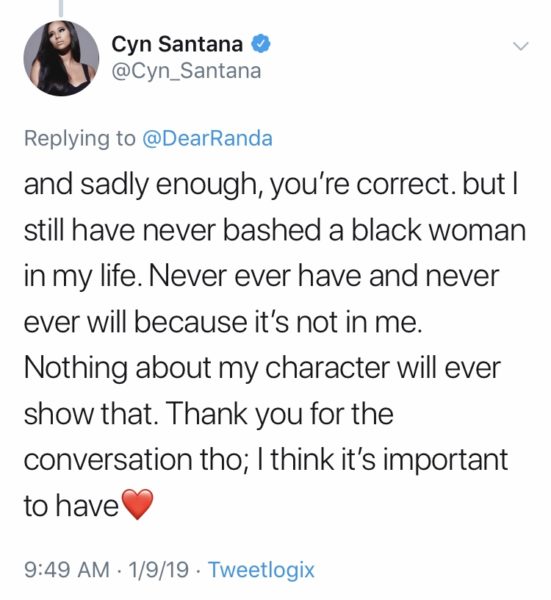Select the 'Nothing about my character' line
Viewport: 551px width, 600px height.
coord(262,369)
